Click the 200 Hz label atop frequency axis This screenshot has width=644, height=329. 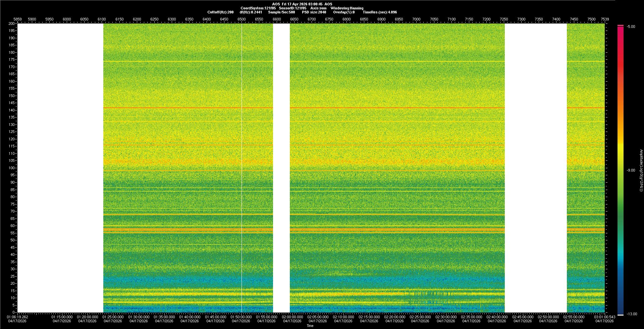tap(12, 23)
